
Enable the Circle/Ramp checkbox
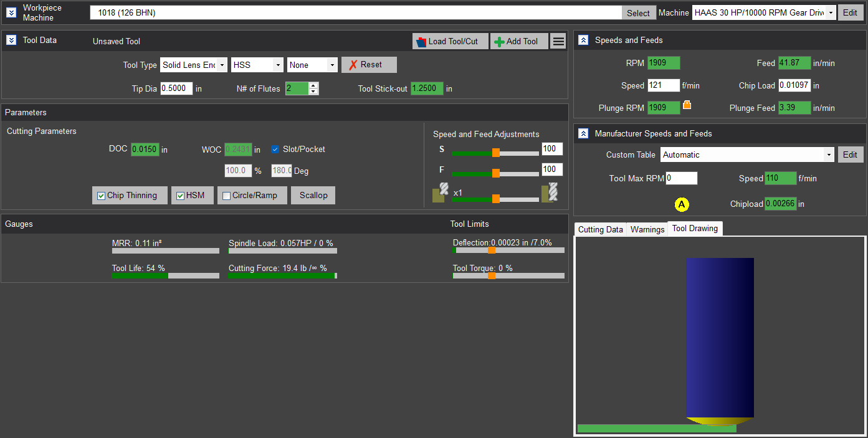click(x=227, y=196)
